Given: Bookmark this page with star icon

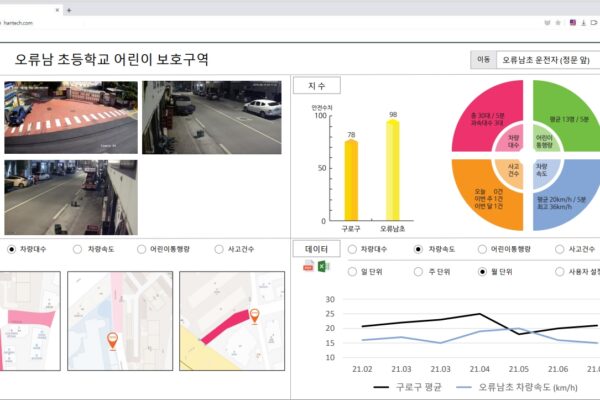Looking at the screenshot, I should point(557,22).
